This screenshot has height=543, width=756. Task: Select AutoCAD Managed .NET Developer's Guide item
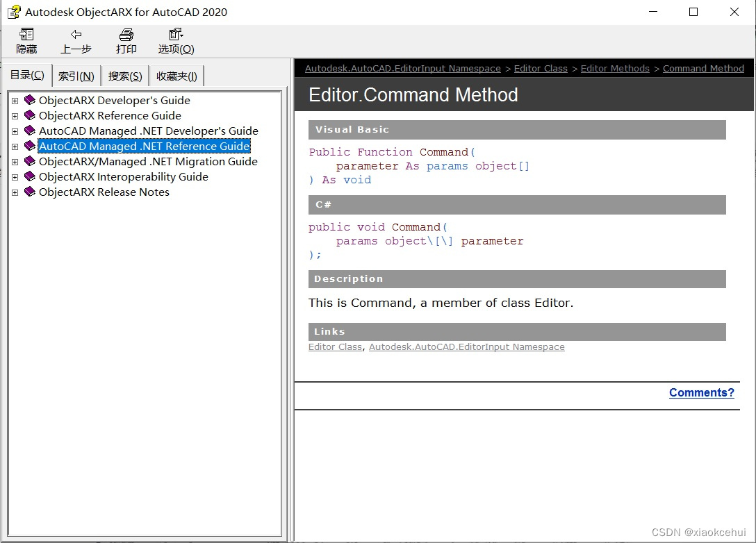(149, 131)
